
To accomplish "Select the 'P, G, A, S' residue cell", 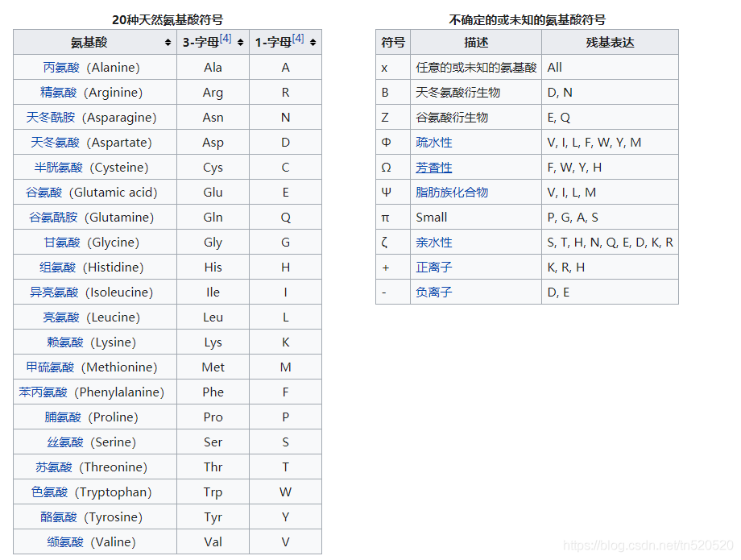I will (x=610, y=218).
